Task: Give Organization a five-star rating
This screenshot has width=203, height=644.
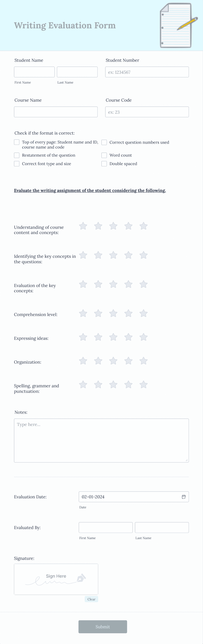Action: 143,360
